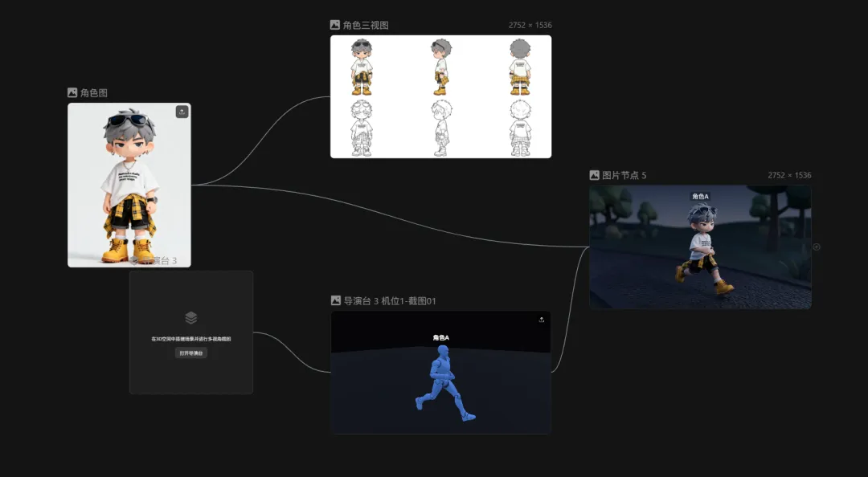This screenshot has height=477, width=868.
Task: Click the image icon beside 图片节点 5 title
Action: click(x=594, y=175)
